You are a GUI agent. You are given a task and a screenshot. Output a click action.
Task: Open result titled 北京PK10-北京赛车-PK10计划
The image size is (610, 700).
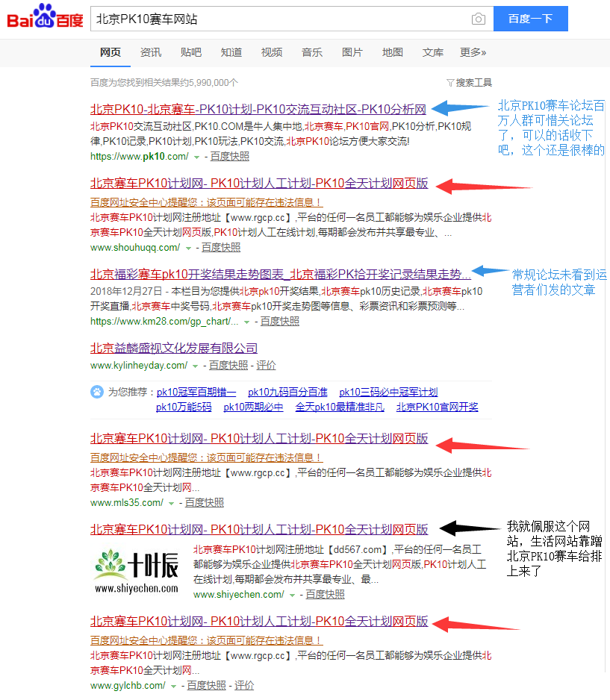[258, 109]
